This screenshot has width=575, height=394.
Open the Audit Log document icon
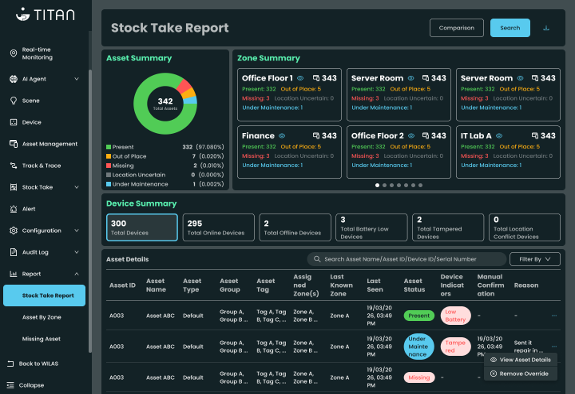(13, 252)
